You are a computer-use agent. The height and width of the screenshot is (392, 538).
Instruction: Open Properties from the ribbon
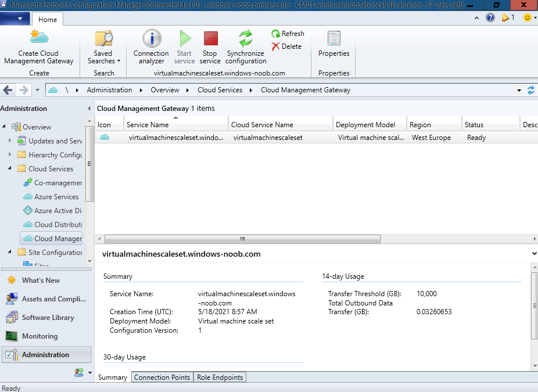[x=334, y=44]
